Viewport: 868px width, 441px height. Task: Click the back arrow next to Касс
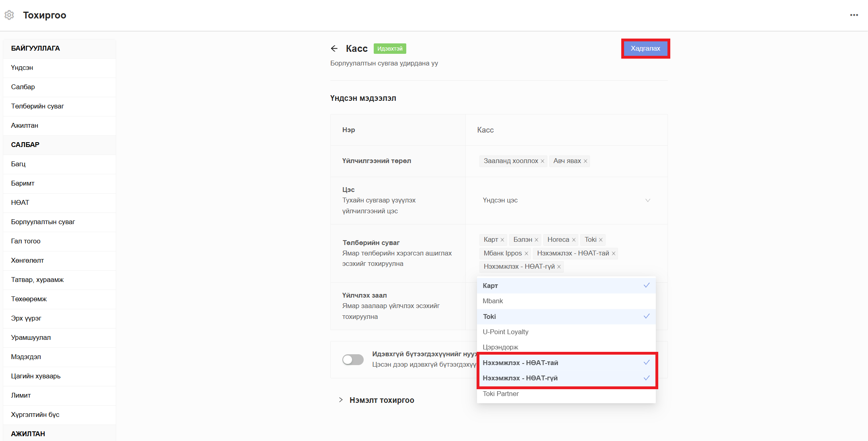334,49
